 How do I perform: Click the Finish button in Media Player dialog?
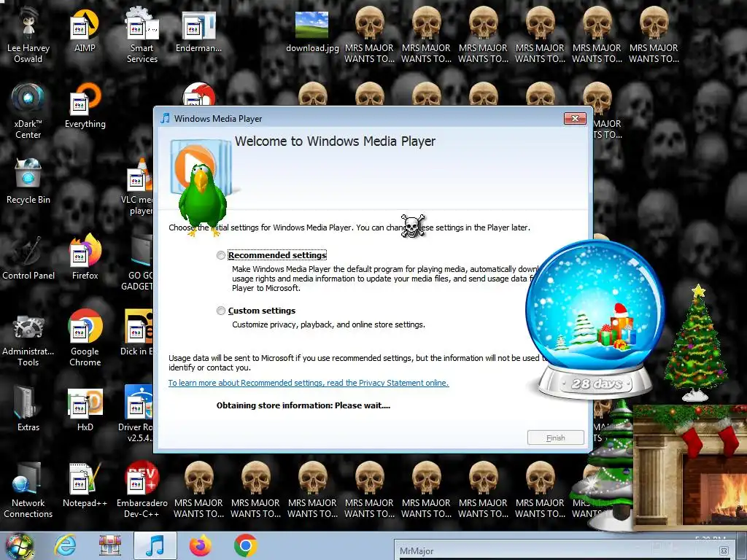[555, 437]
